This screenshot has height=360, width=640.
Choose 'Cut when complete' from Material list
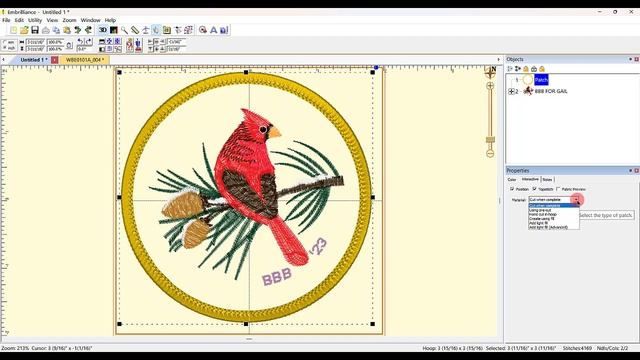(554, 206)
